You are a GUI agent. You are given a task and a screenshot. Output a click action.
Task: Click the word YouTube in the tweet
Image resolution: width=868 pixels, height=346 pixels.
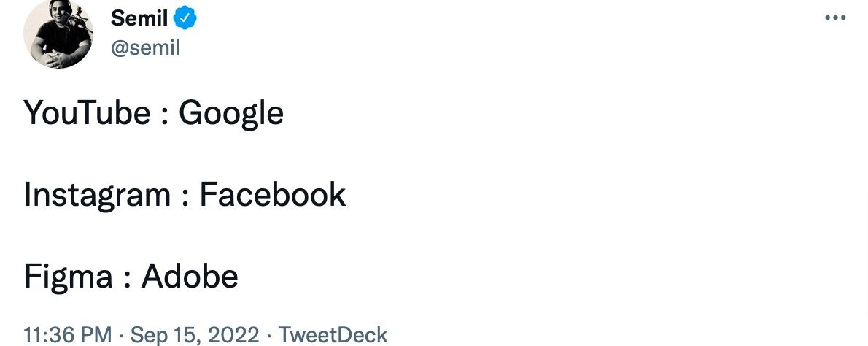(x=87, y=113)
